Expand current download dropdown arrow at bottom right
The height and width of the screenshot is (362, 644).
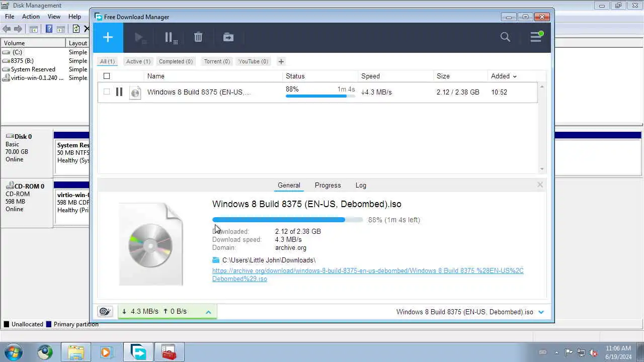pyautogui.click(x=541, y=312)
